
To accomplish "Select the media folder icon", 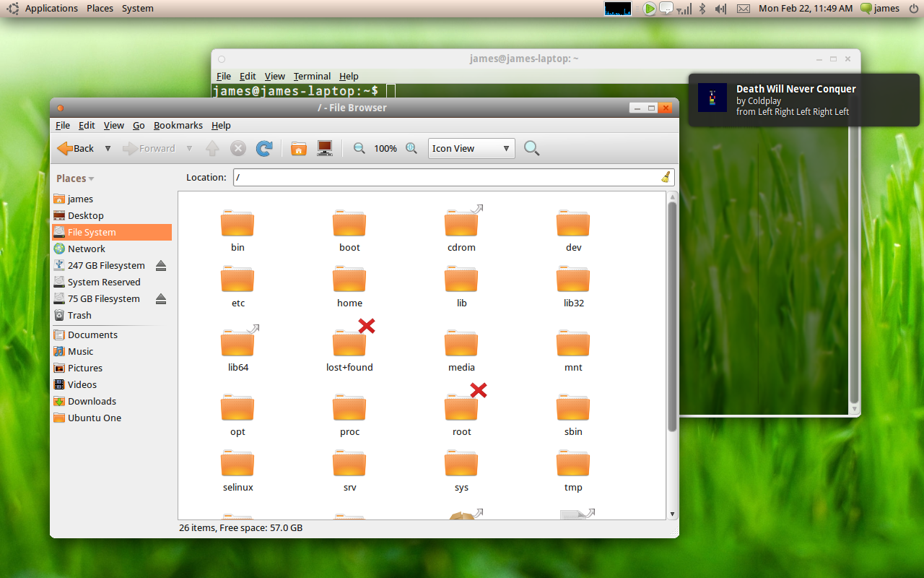I will pyautogui.click(x=461, y=343).
